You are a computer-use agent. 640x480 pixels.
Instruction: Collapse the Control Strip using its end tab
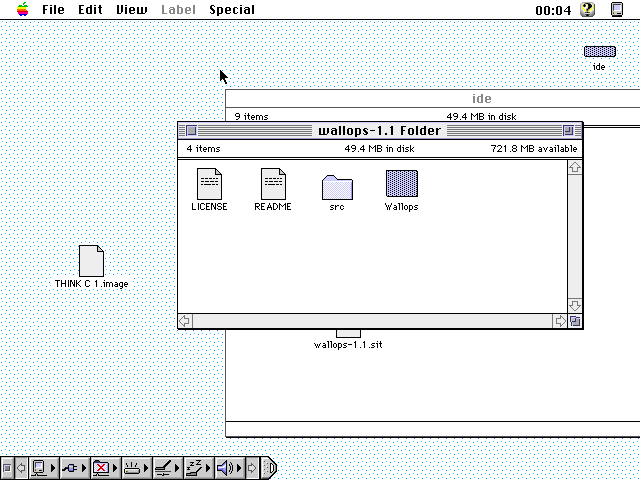tap(270, 468)
